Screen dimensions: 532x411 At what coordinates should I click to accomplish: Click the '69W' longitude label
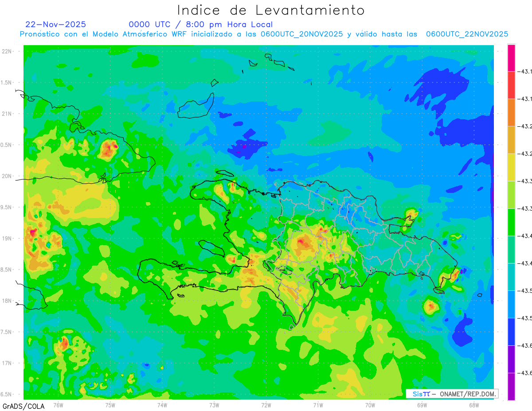[422, 405]
